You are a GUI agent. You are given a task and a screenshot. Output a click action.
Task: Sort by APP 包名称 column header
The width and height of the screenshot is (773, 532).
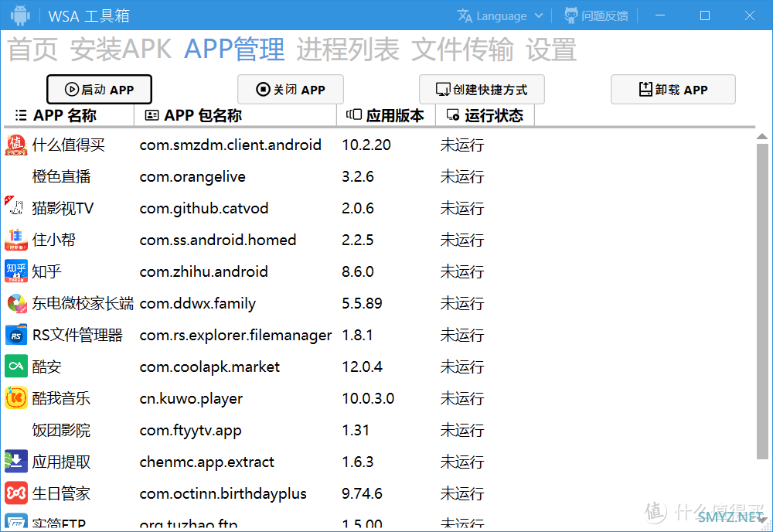click(x=235, y=115)
